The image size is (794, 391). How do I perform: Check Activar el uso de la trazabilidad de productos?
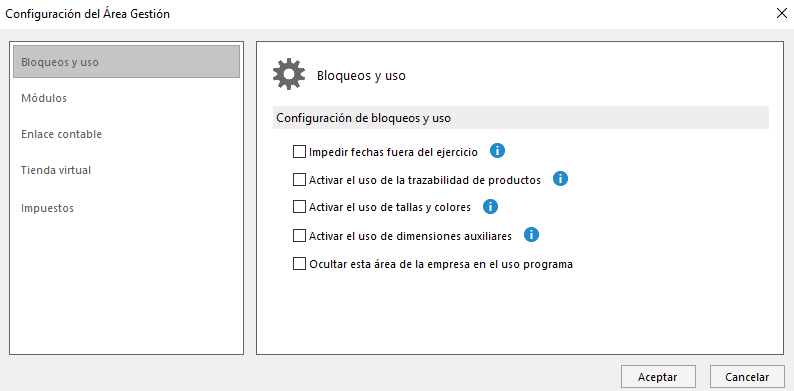(299, 179)
